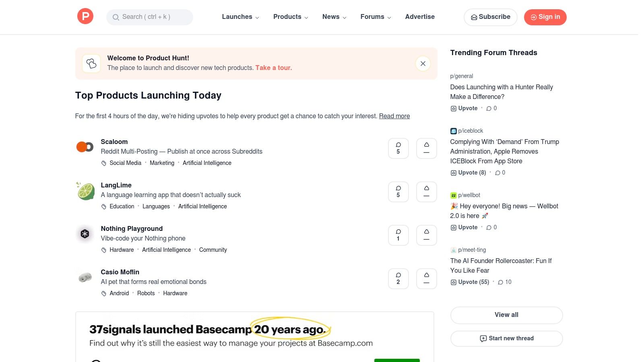Open LangLime lime icon
The image size is (644, 362).
pyautogui.click(x=85, y=191)
